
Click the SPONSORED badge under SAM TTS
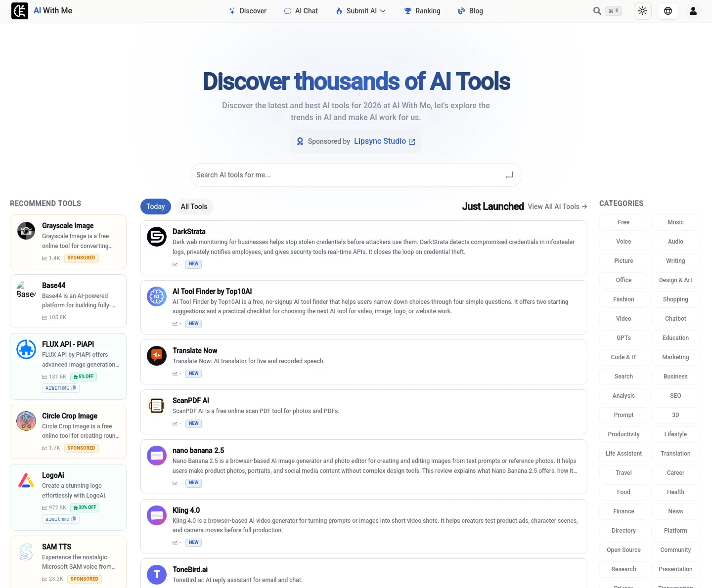pyautogui.click(x=84, y=579)
